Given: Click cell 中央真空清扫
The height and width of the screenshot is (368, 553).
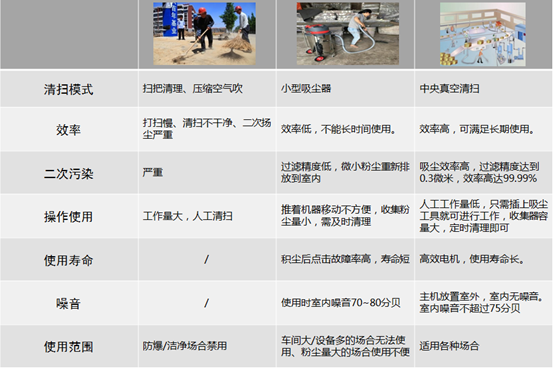Looking at the screenshot, I should coord(484,89).
